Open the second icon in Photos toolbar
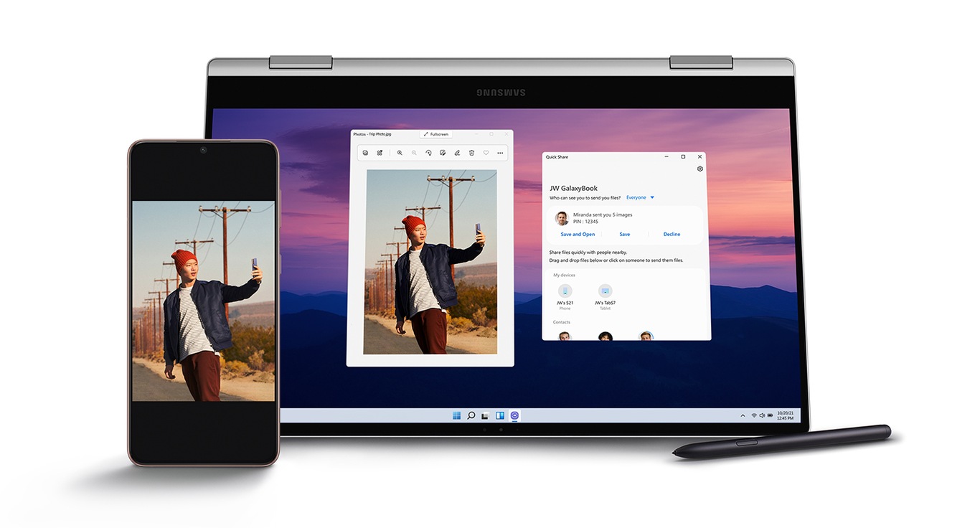 (380, 153)
